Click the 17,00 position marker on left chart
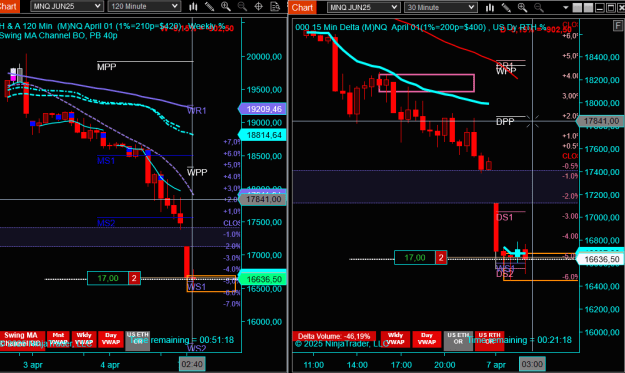The width and height of the screenshot is (625, 373). (108, 278)
